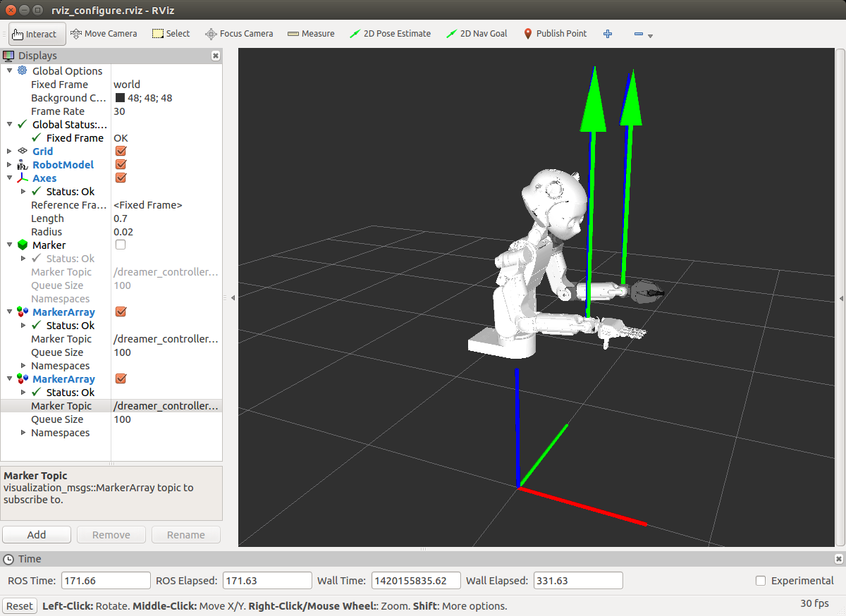
Task: Activate the Publish Point tool
Action: click(x=555, y=34)
